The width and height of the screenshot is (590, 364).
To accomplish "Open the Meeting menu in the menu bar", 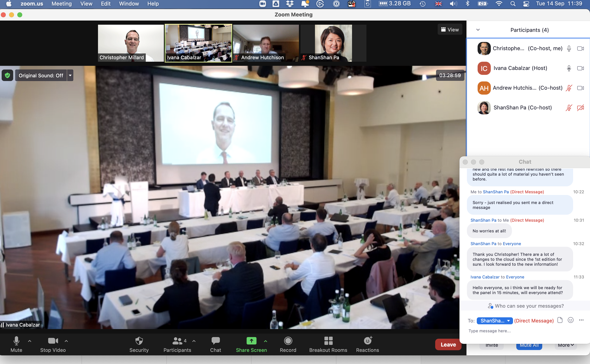I will pos(61,4).
